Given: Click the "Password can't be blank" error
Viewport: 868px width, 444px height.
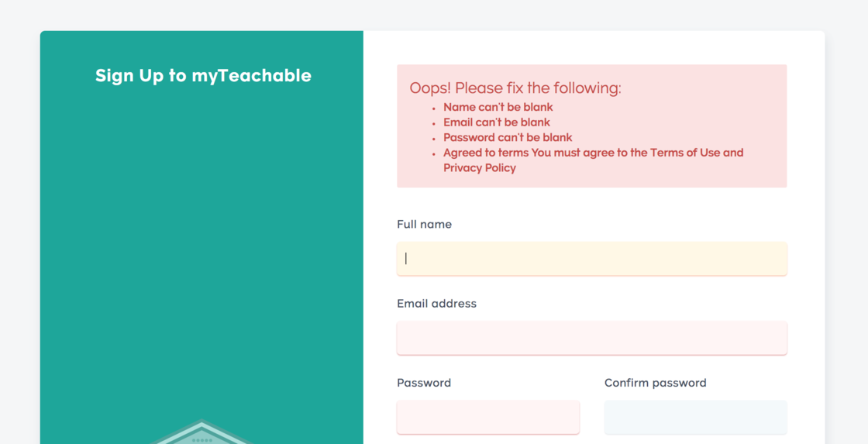Looking at the screenshot, I should tap(508, 138).
